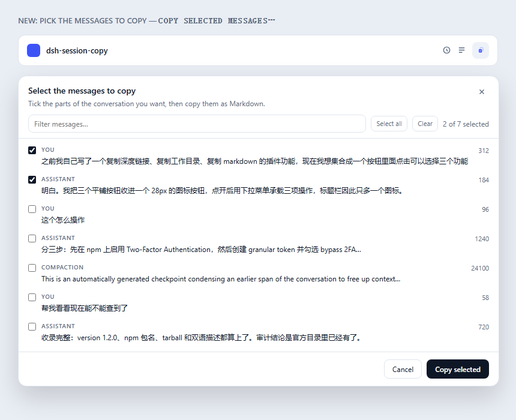This screenshot has height=420, width=516.
Task: Click the dsh-session-copy title text
Action: click(77, 50)
